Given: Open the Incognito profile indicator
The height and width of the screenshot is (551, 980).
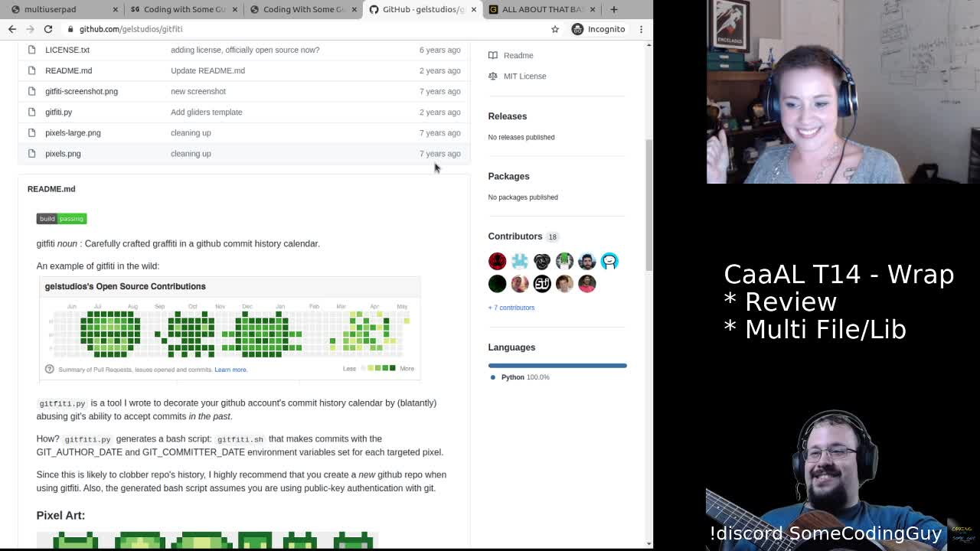Looking at the screenshot, I should 598,29.
